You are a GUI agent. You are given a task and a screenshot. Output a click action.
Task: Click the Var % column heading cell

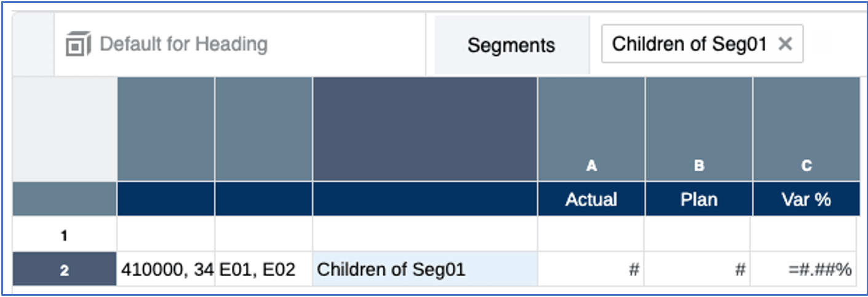point(806,199)
